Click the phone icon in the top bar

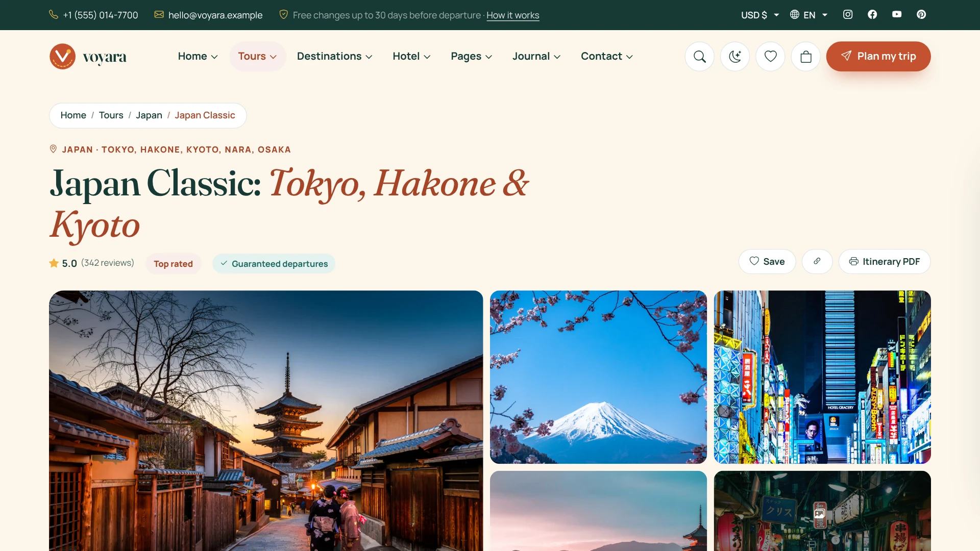click(54, 15)
